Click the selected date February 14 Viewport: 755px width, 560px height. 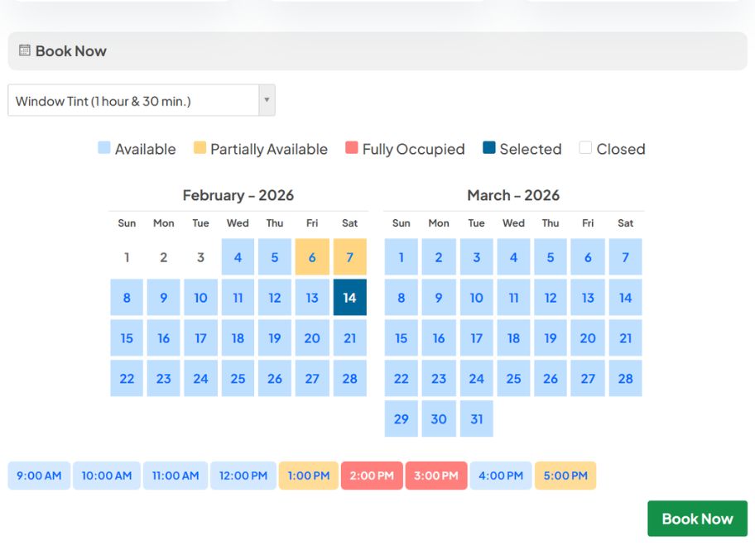click(x=349, y=298)
